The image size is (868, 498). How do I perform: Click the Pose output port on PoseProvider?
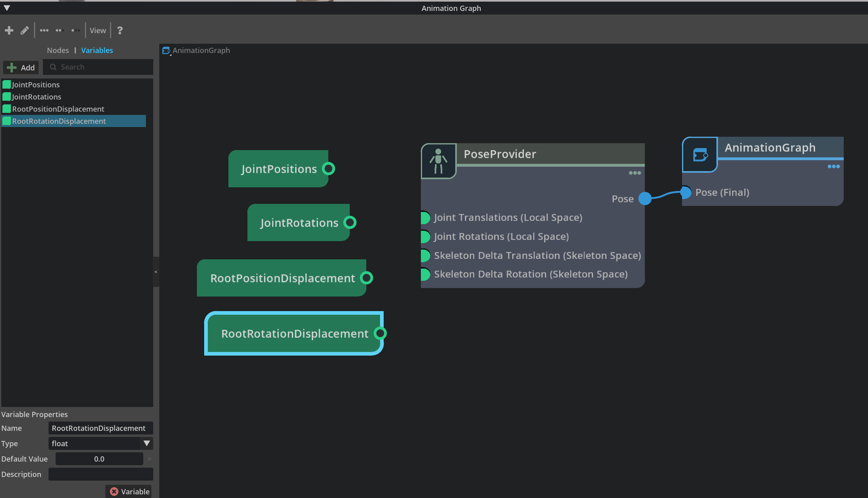pos(645,199)
